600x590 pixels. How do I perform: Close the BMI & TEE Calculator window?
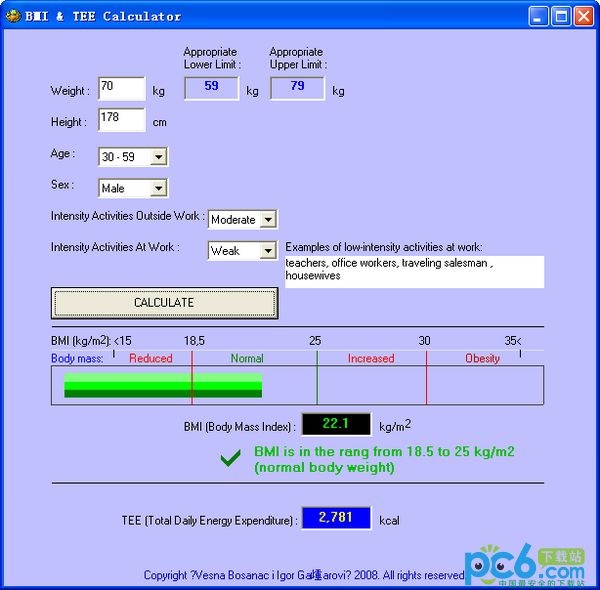(584, 16)
